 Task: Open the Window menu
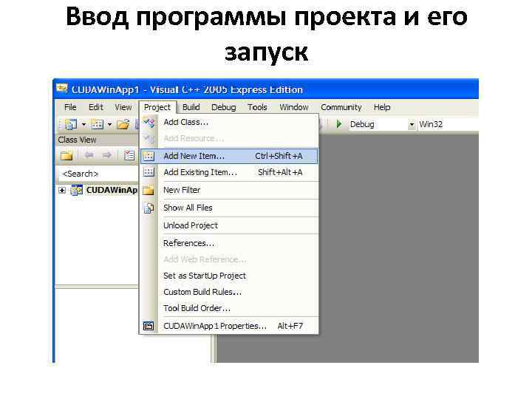click(294, 107)
